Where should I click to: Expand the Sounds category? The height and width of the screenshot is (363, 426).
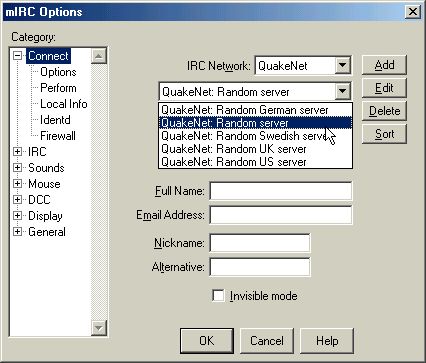pyautogui.click(x=17, y=168)
